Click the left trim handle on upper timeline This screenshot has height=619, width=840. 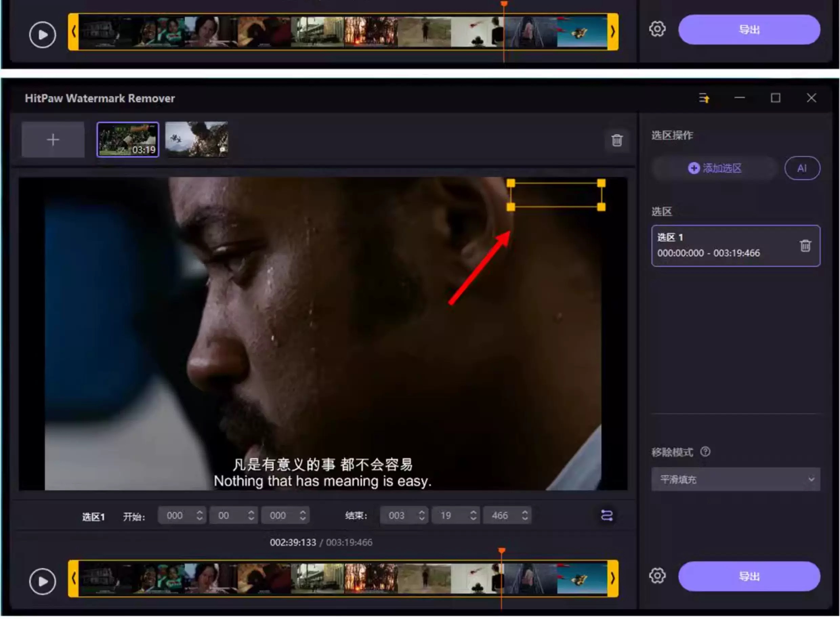[x=73, y=32]
